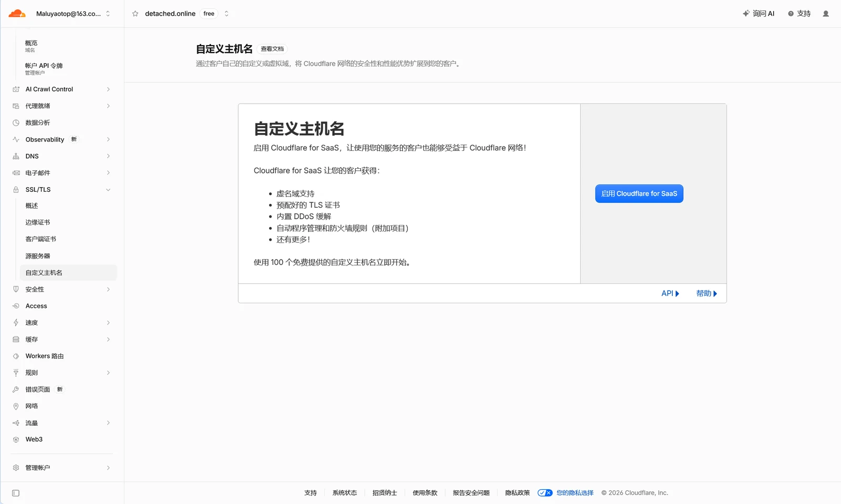The image size is (841, 504).
Task: Open 概览 in sidebar
Action: coord(32,46)
